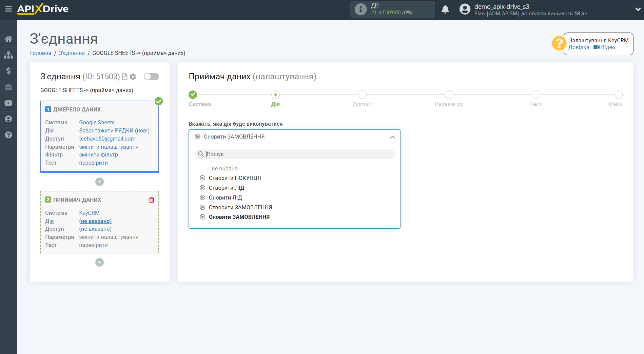Click the ПРИЙМАЧ ДАНИХ block header
This screenshot has height=354, width=644.
click(x=77, y=200)
